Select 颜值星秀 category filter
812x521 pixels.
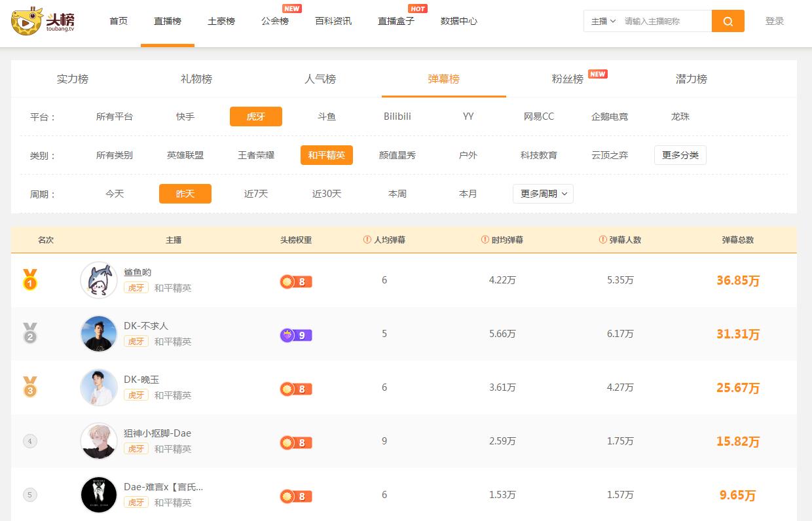(x=397, y=155)
